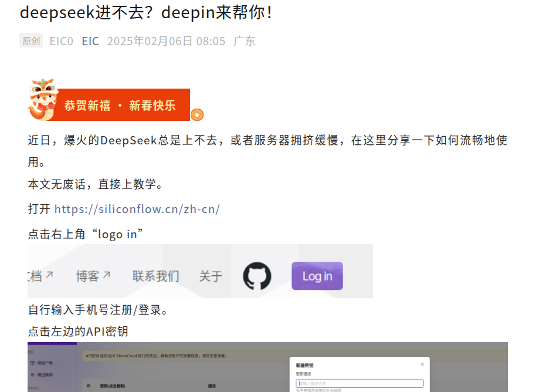Click the 原创 tag
Image resolution: width=542 pixels, height=392 pixels.
click(31, 41)
